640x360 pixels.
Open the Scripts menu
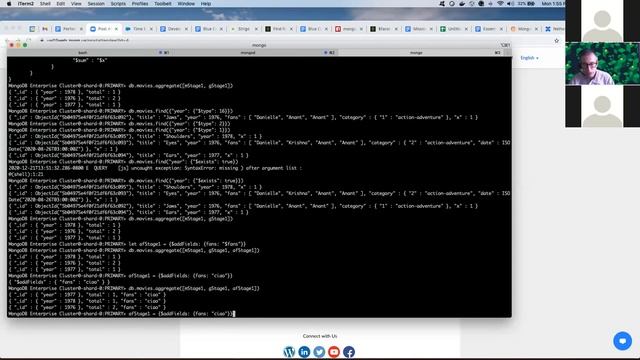point(118,4)
